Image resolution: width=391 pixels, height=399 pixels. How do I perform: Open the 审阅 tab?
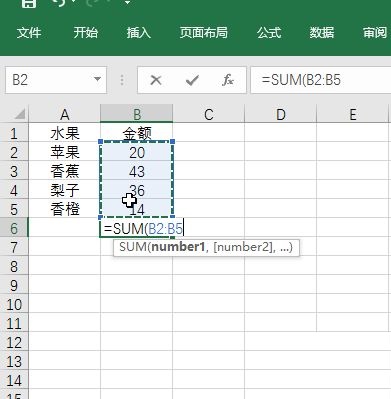coord(375,33)
